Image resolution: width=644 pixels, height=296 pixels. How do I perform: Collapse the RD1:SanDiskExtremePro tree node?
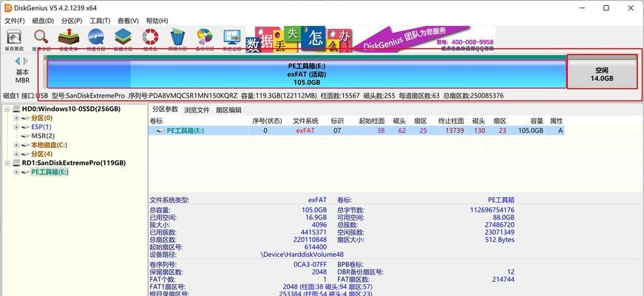pyautogui.click(x=7, y=163)
